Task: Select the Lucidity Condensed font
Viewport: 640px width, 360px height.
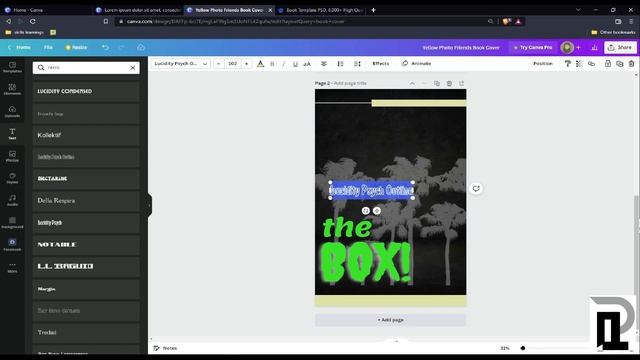Action: click(86, 91)
